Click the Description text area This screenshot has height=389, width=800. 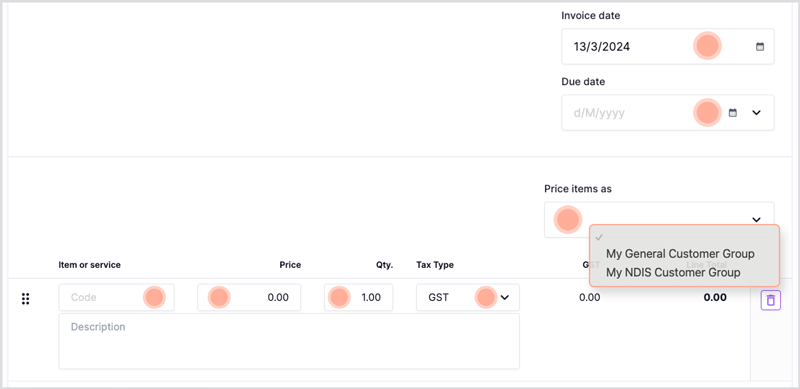point(289,341)
